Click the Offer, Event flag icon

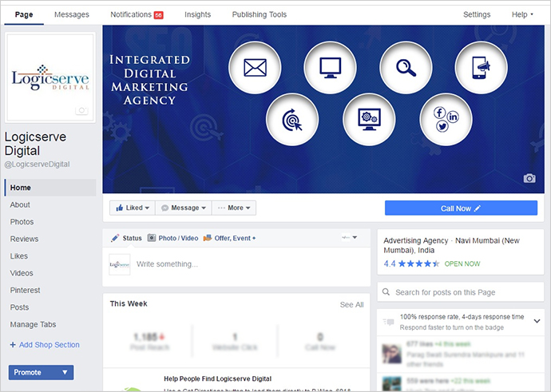click(x=208, y=238)
